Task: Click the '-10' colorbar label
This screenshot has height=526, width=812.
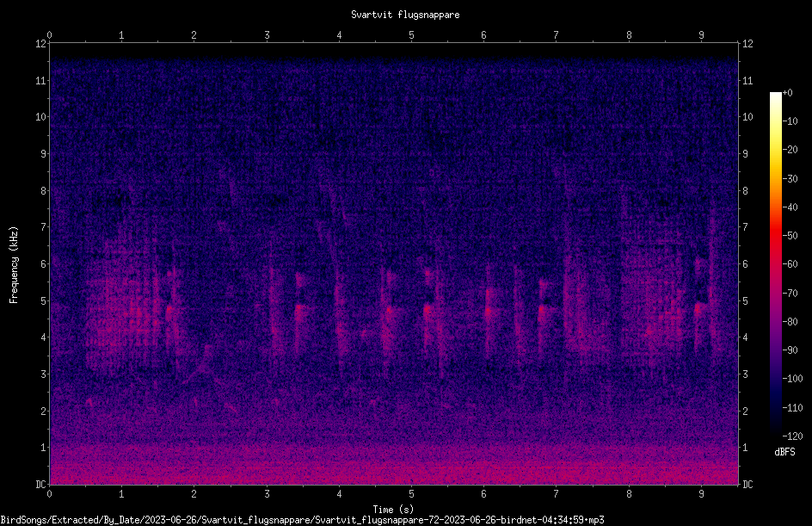Action: [790, 121]
